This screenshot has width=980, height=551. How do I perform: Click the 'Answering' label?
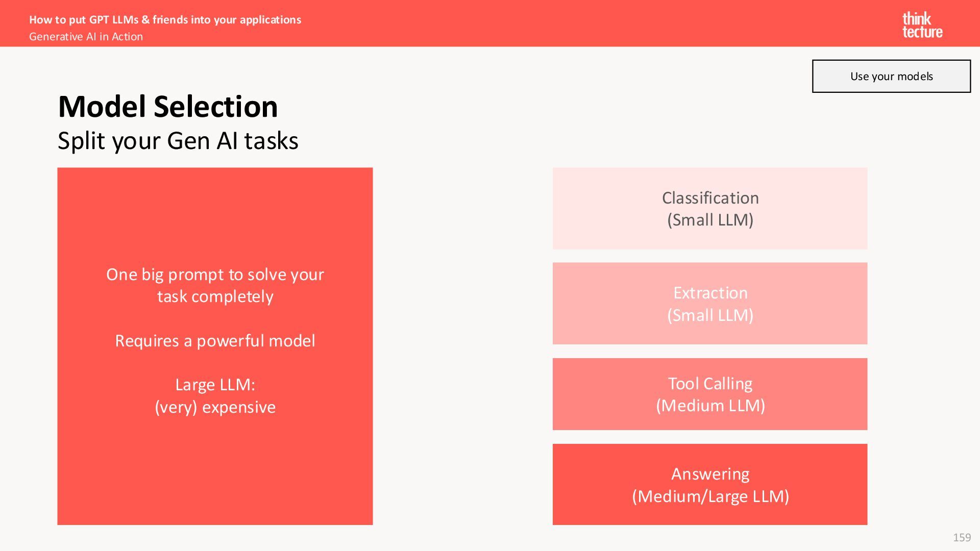tap(710, 474)
